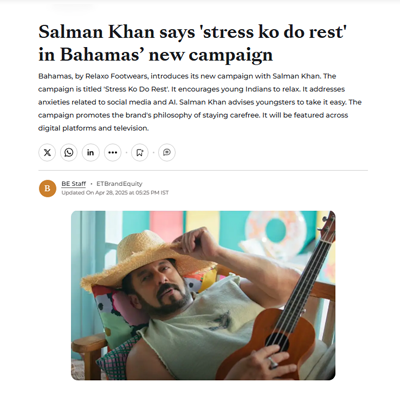The width and height of the screenshot is (400, 400).
Task: Click the orange B author avatar
Action: tap(47, 188)
